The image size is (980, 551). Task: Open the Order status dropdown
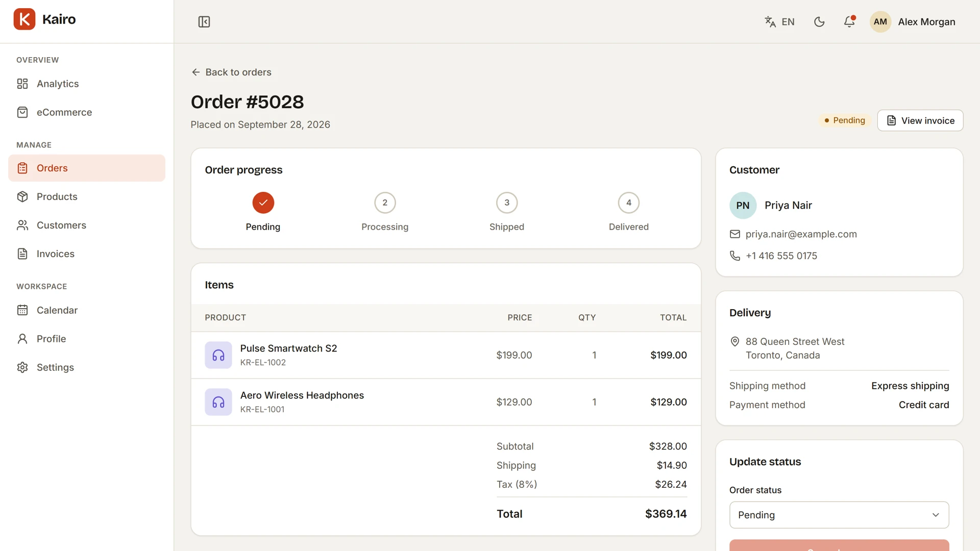pos(839,515)
